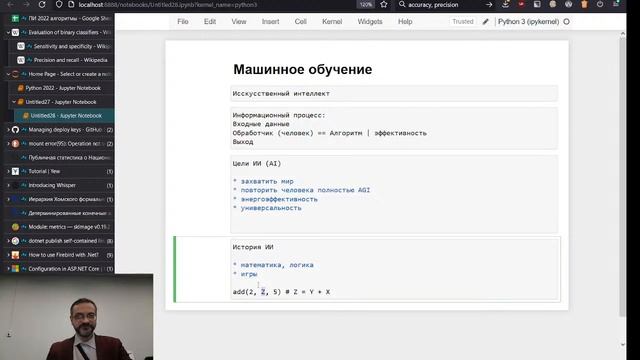The height and width of the screenshot is (360, 640).
Task: Click the Python 3 (ipykernel) kernel name
Action: click(528, 22)
